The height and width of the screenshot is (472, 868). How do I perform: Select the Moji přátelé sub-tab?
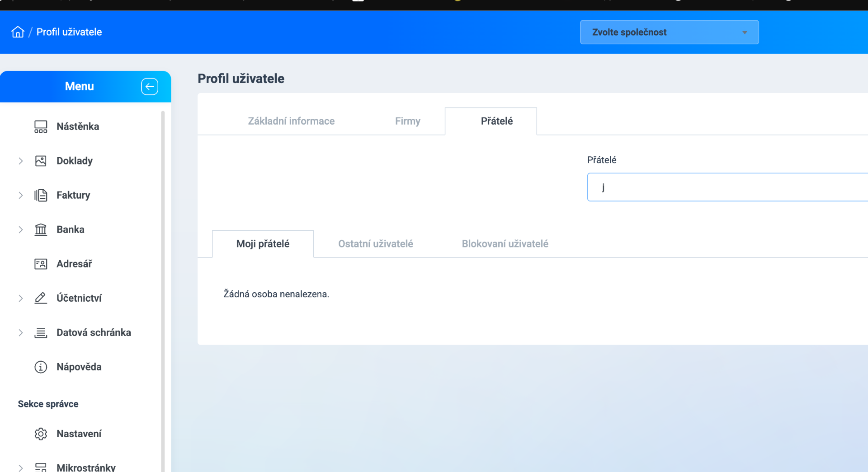[263, 244]
